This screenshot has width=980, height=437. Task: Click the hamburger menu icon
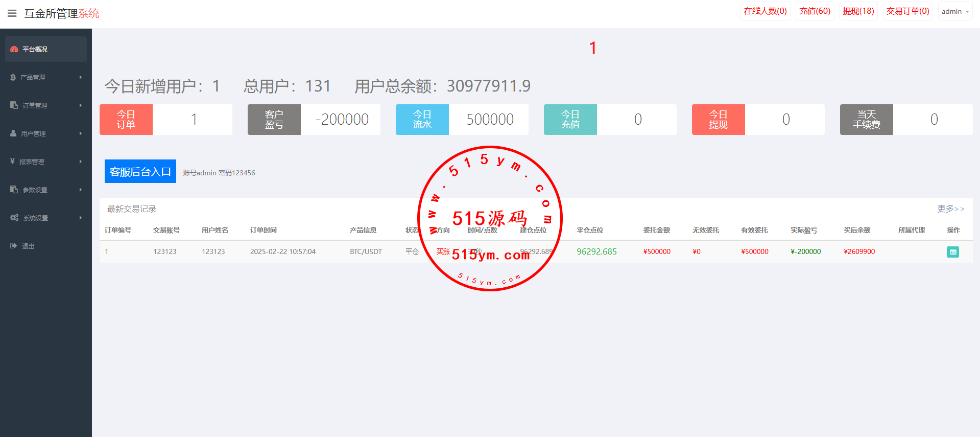[x=12, y=13]
